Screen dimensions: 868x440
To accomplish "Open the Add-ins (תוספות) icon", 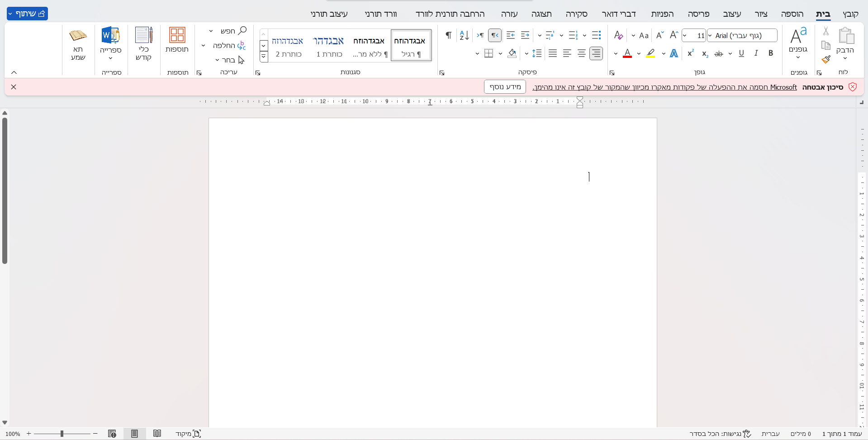I will tap(177, 35).
